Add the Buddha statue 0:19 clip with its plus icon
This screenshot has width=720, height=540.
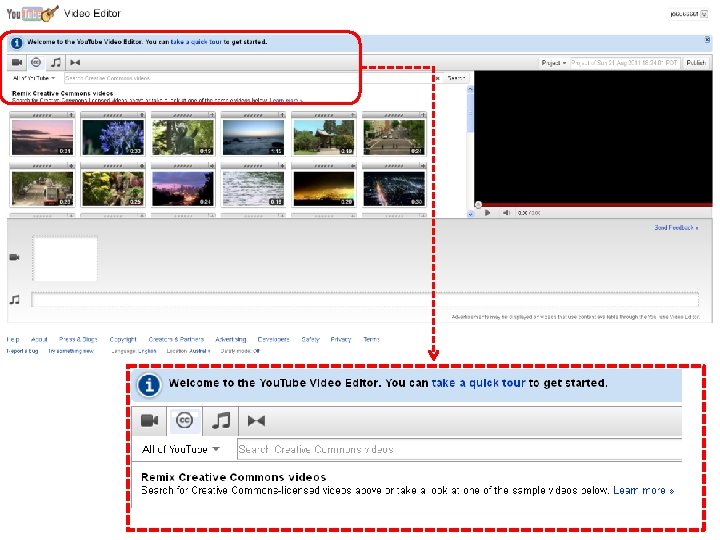(x=212, y=115)
